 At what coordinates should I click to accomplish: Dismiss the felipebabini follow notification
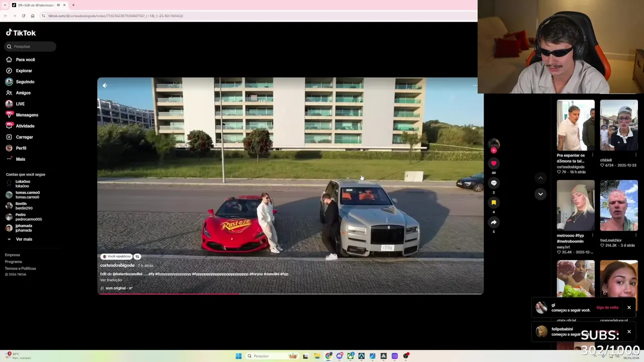click(629, 331)
